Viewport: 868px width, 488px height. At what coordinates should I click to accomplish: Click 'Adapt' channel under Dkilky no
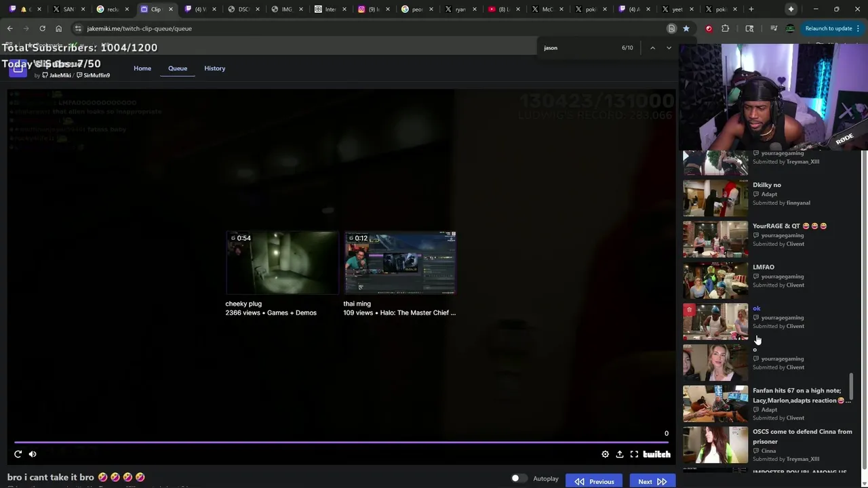click(x=769, y=194)
